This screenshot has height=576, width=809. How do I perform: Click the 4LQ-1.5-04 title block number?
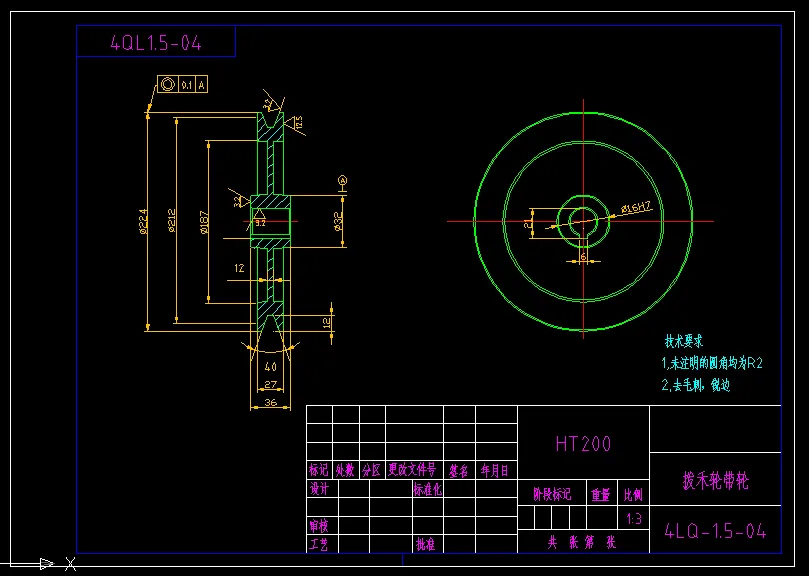(x=716, y=531)
